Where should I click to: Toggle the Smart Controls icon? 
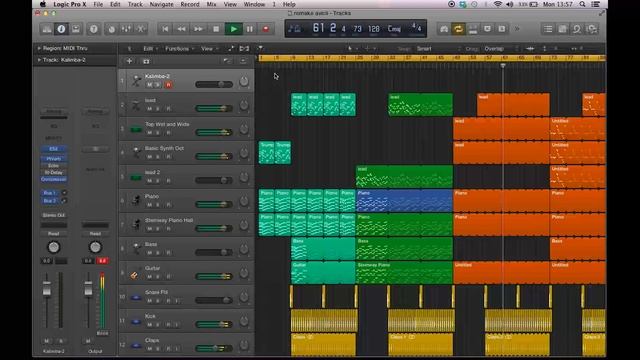(x=111, y=29)
